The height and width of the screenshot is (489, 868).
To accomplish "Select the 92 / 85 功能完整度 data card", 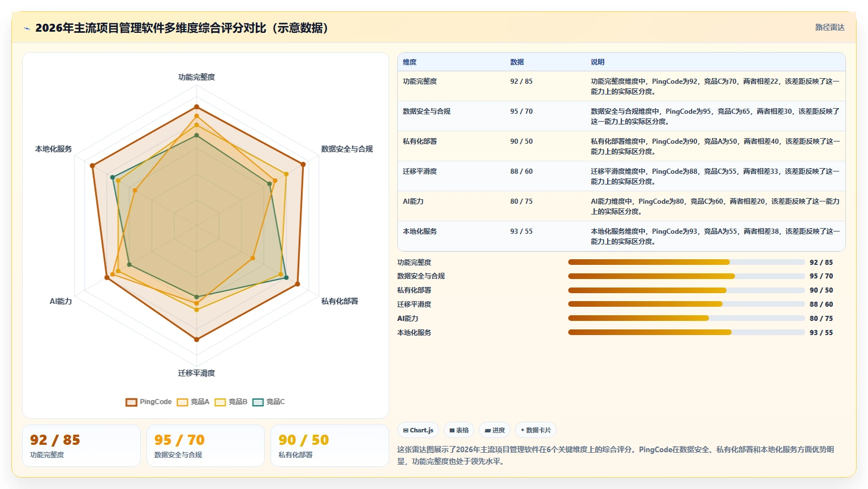I will tap(81, 446).
